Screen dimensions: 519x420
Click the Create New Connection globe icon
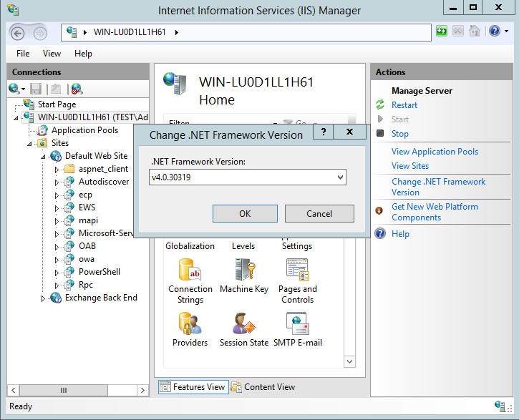(14, 89)
